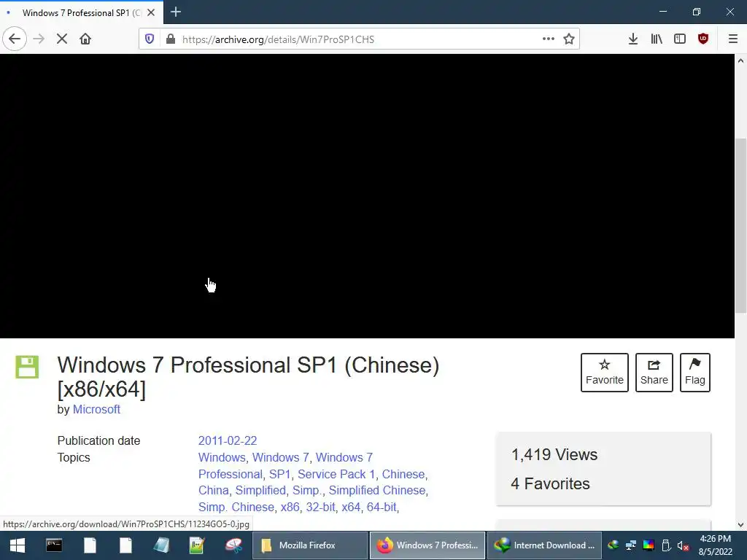
Task: Open the Microsoft creator link
Action: point(96,410)
